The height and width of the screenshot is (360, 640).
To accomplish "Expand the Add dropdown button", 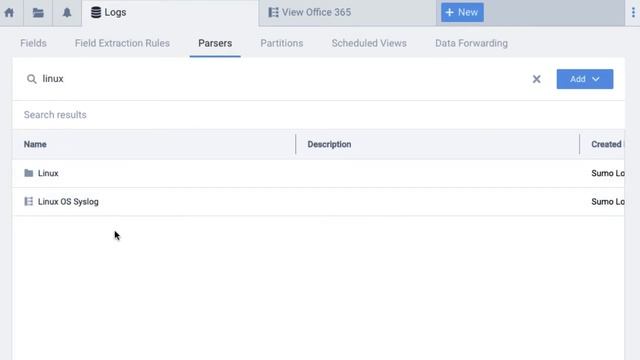I will (x=584, y=79).
